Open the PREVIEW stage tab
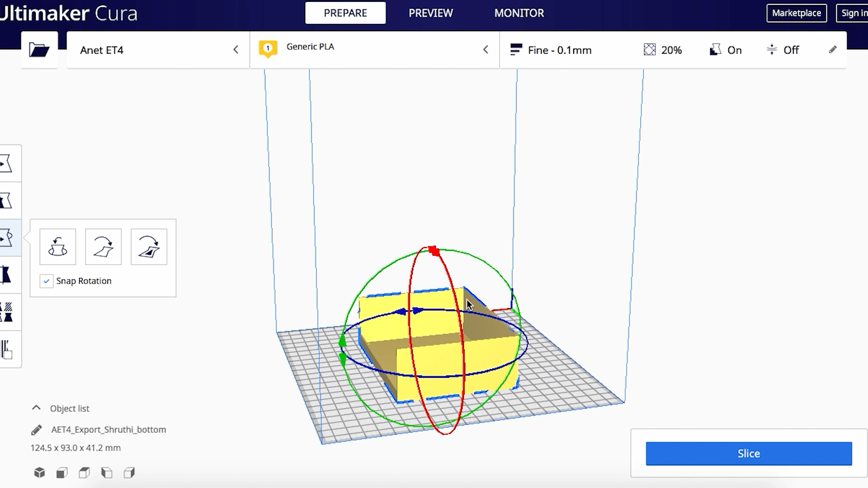The image size is (868, 488). pos(431,13)
